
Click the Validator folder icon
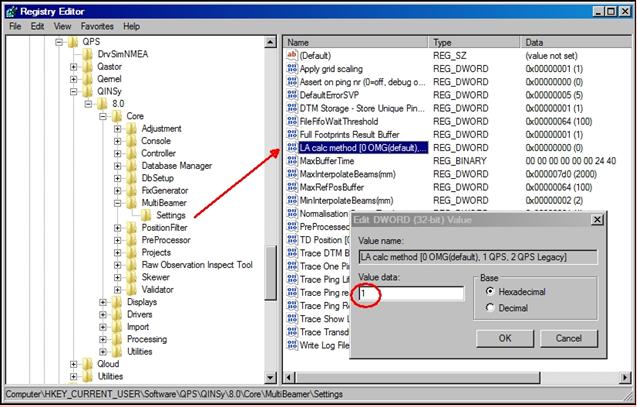coord(132,290)
